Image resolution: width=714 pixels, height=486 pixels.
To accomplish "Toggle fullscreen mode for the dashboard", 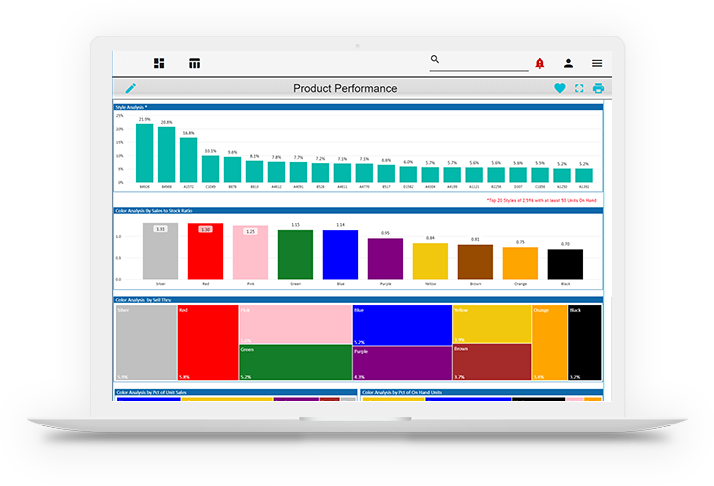I will pos(579,88).
